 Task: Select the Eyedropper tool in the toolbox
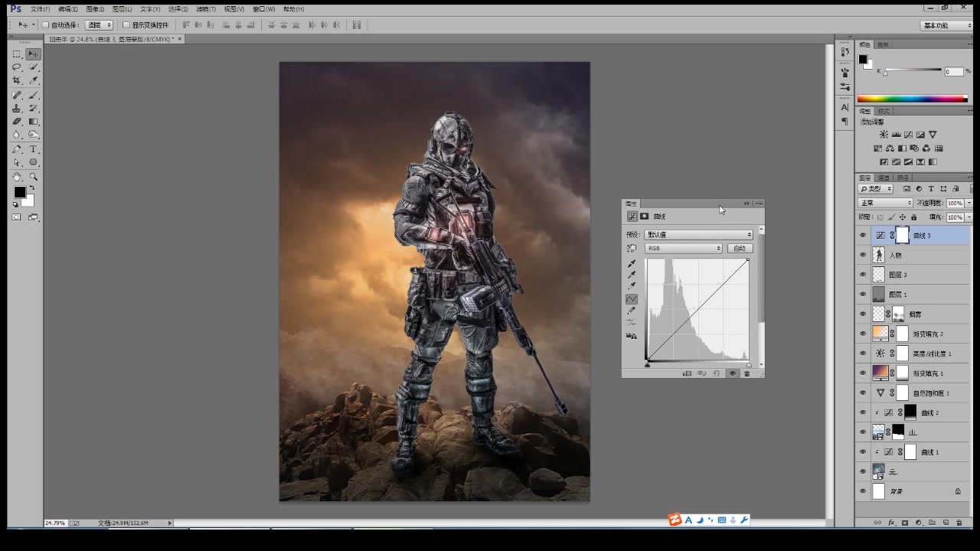coord(33,80)
